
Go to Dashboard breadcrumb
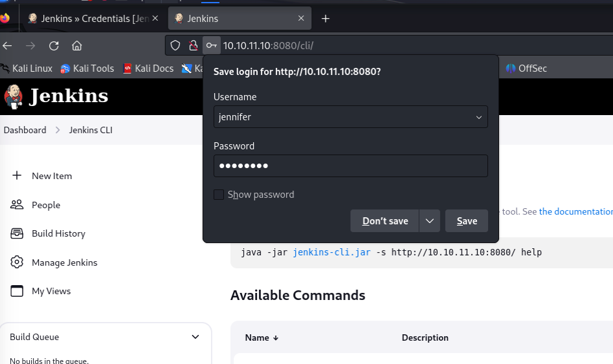click(x=25, y=130)
